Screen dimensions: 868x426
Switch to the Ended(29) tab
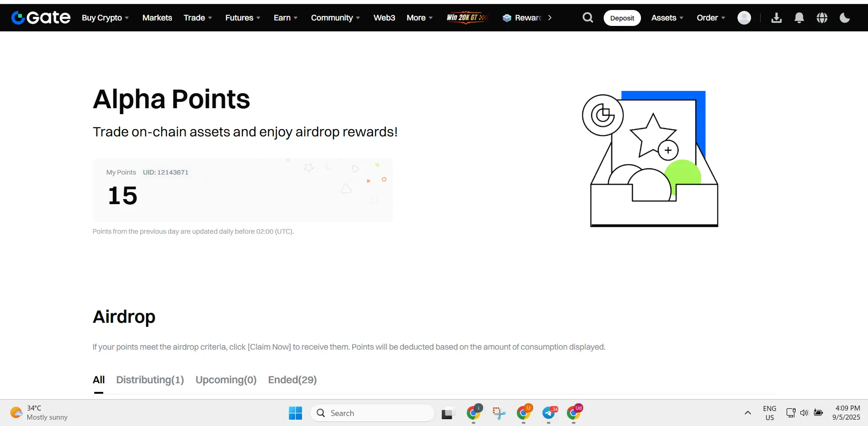(293, 380)
